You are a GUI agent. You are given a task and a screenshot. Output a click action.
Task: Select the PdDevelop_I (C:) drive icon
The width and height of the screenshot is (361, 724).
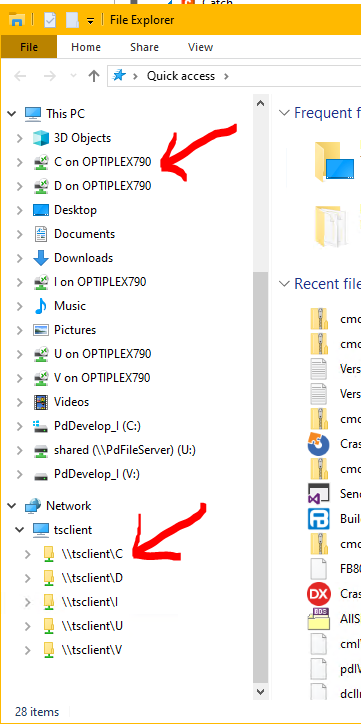(41, 426)
